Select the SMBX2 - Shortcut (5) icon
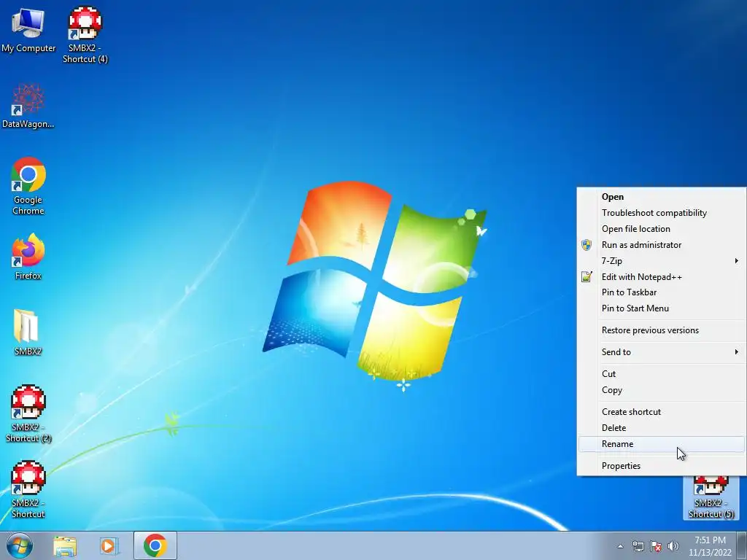The height and width of the screenshot is (560, 747). tap(711, 497)
